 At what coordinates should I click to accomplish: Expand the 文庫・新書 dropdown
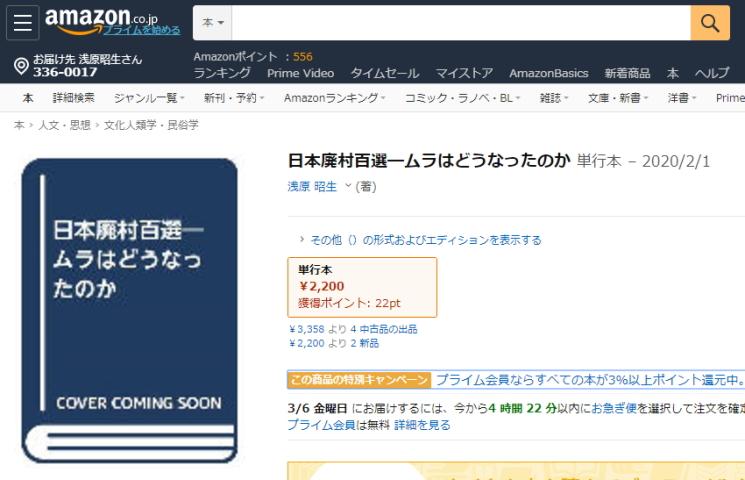(618, 98)
